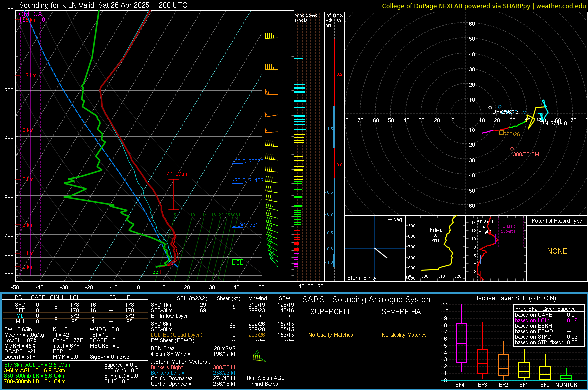This screenshot has height=390, width=588.
Task: Click the 'TEI = 19' value
Action: pos(99,335)
